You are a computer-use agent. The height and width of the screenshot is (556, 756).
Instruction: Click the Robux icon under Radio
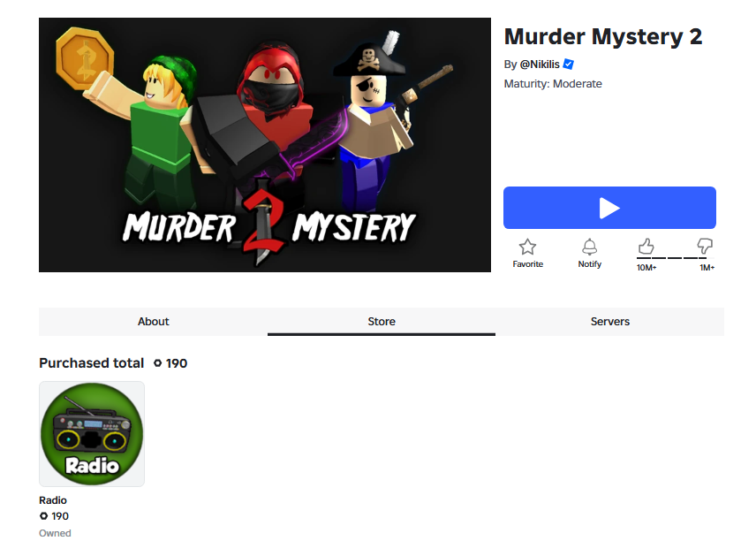point(43,516)
